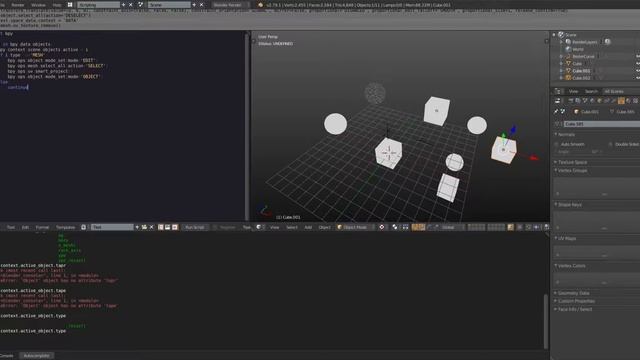
Task: Click the mesh name field in properties
Action: (602, 124)
